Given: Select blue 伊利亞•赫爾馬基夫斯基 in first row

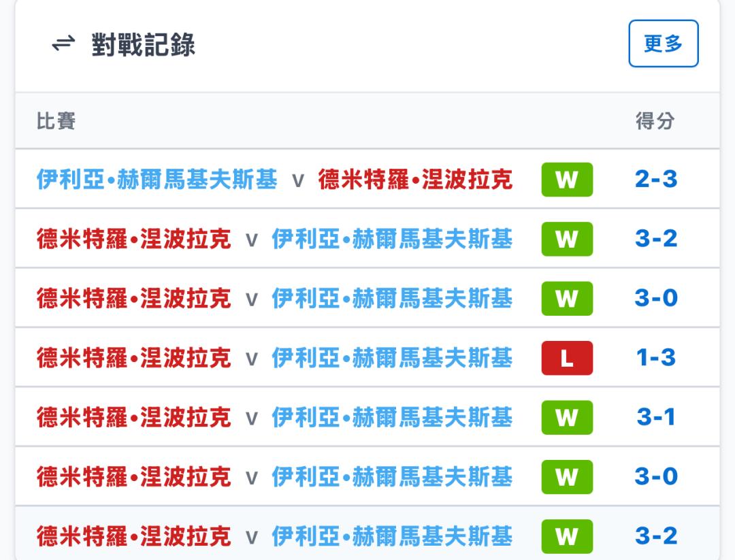Looking at the screenshot, I should (x=157, y=180).
